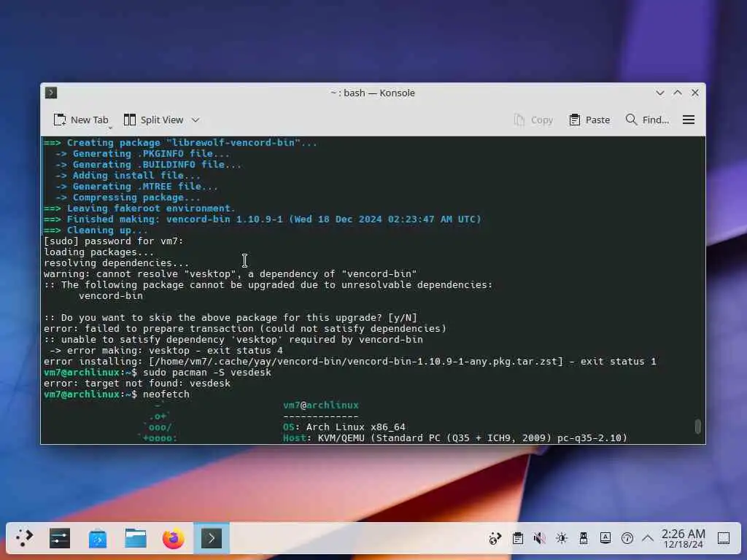
Task: Click the network status tray icon
Action: 627,538
